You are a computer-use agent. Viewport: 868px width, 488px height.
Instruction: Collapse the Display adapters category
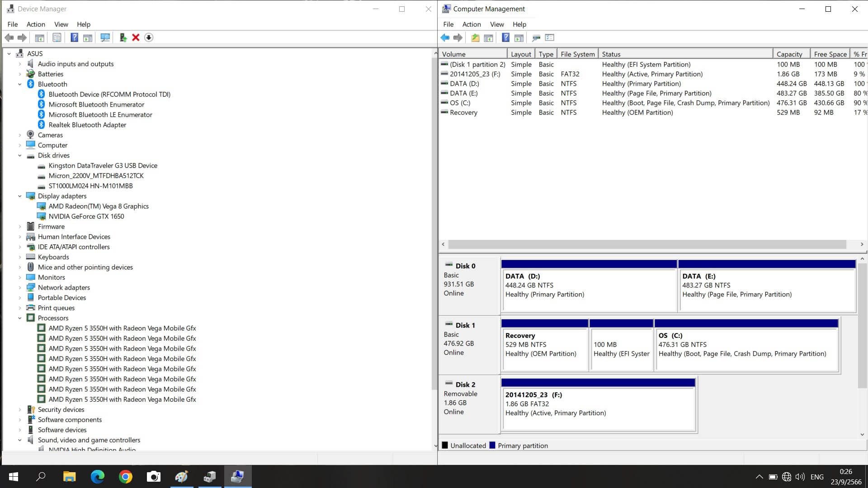20,196
